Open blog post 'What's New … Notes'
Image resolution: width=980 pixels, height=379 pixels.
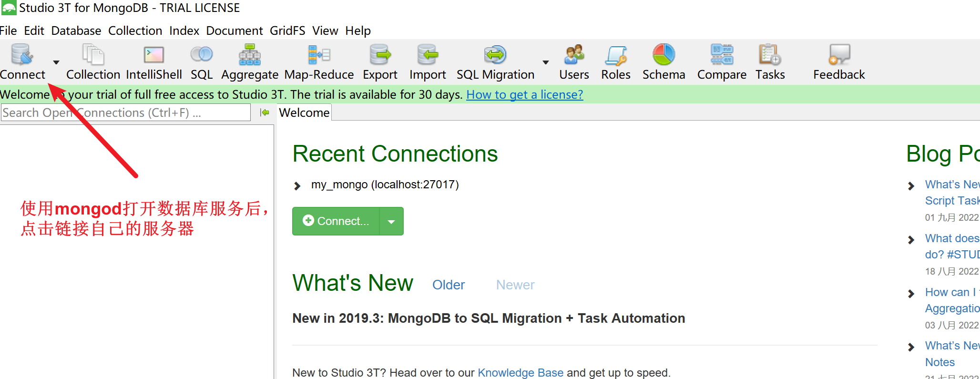click(952, 354)
